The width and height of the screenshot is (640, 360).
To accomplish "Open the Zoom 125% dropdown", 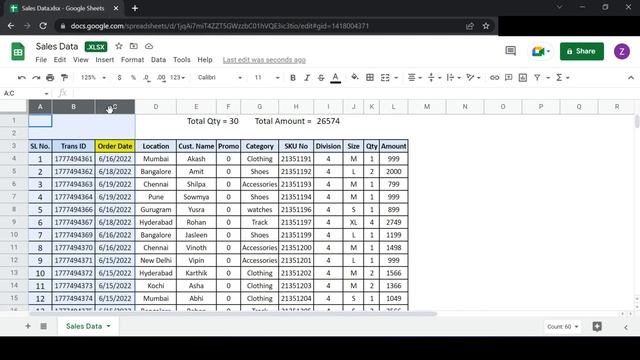I will point(93,78).
